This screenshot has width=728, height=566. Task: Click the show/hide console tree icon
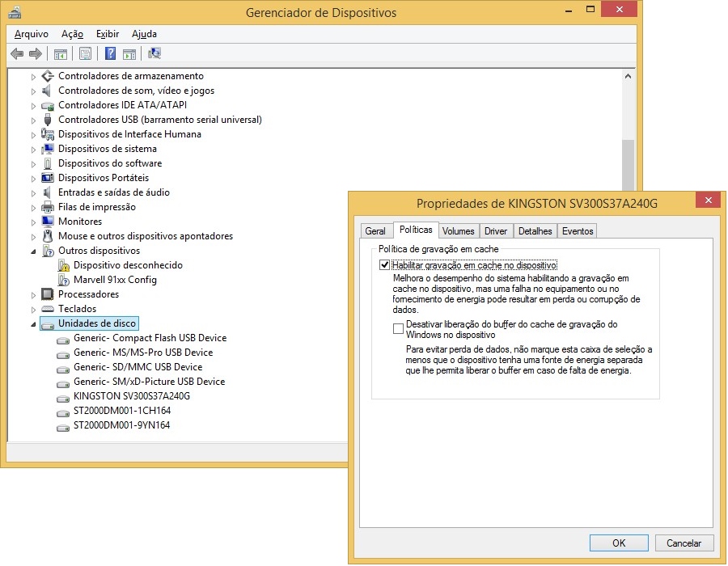pos(61,54)
